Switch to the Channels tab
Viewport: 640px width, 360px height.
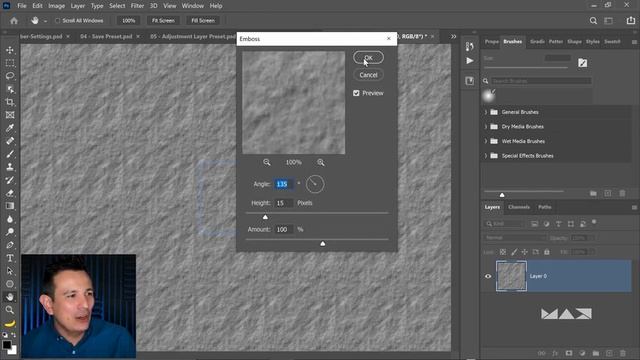point(519,207)
